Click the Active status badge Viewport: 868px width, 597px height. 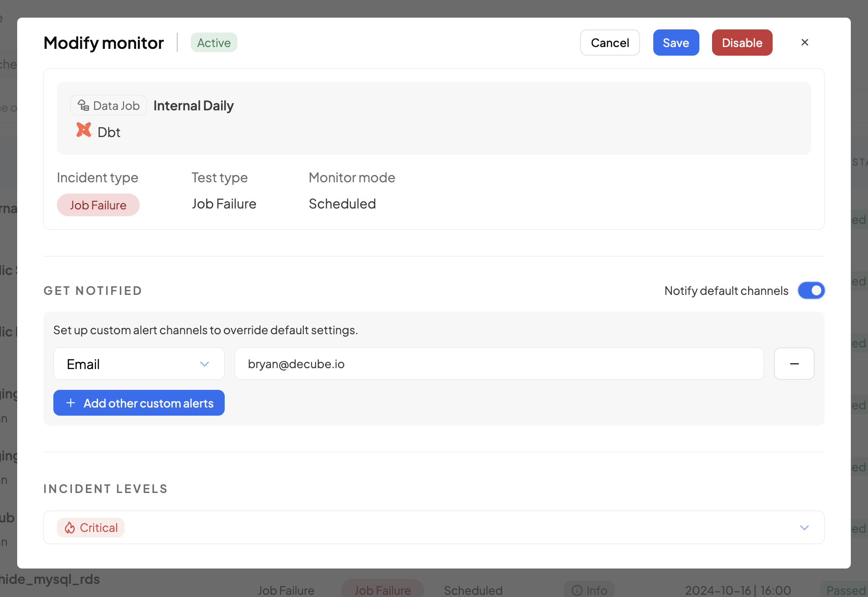pos(214,43)
